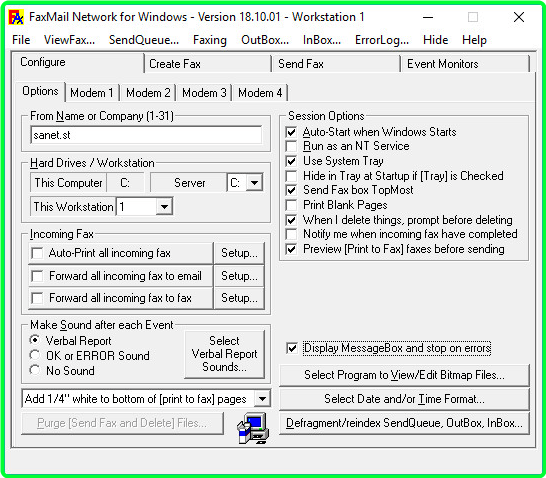This screenshot has width=546, height=478.
Task: Expand the This Workstation number dropdown
Action: coord(164,207)
